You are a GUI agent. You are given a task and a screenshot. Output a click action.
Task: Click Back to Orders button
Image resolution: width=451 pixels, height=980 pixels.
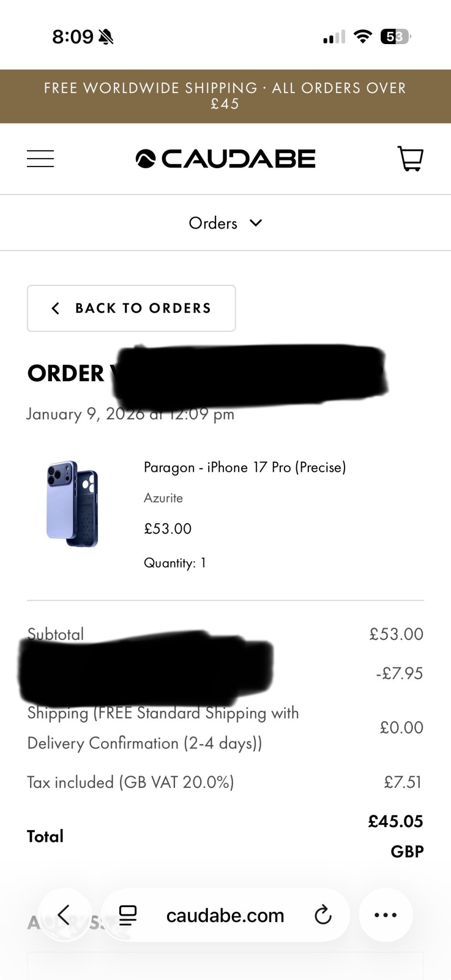point(131,308)
